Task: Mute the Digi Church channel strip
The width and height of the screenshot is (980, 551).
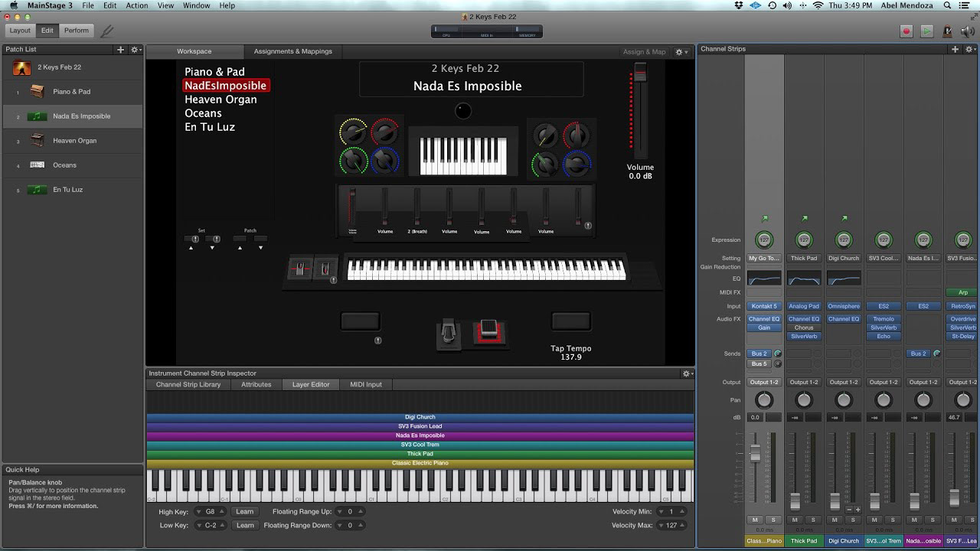Action: coord(835,520)
